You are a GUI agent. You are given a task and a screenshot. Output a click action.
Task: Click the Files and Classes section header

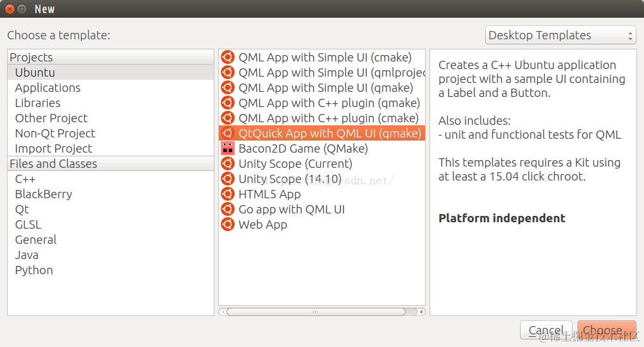(111, 163)
